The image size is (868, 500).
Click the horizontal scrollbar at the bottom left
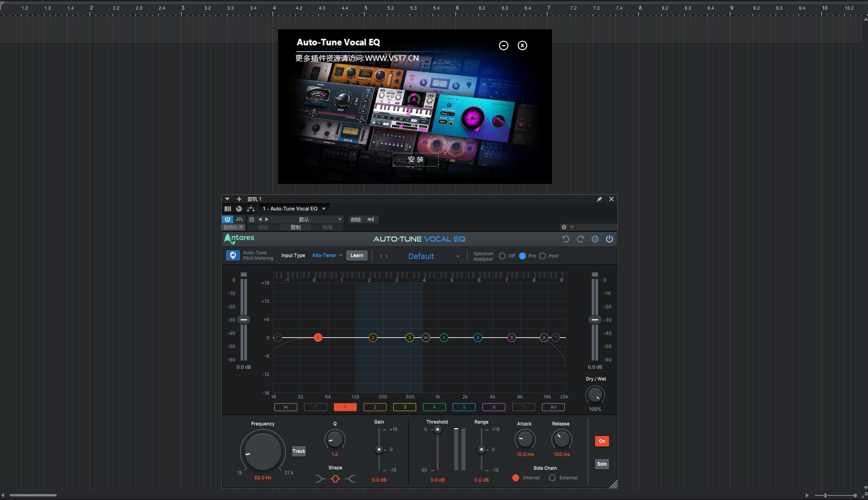(x=32, y=495)
